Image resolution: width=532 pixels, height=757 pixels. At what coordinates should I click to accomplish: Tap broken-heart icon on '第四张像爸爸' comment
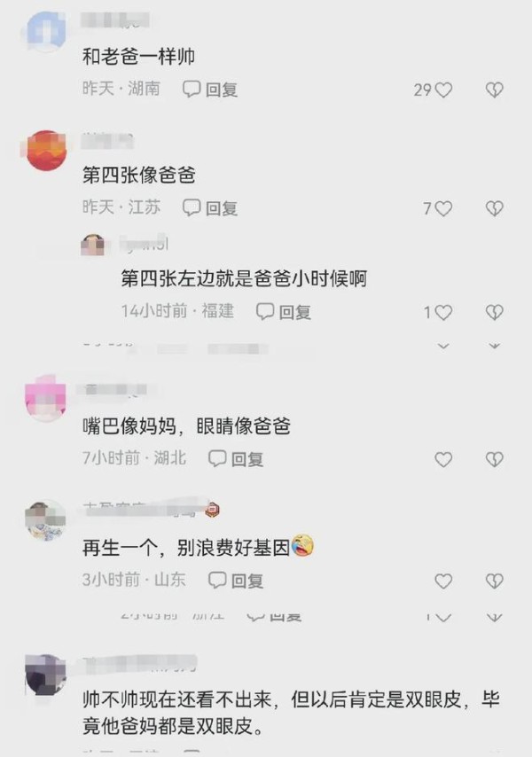coord(495,208)
